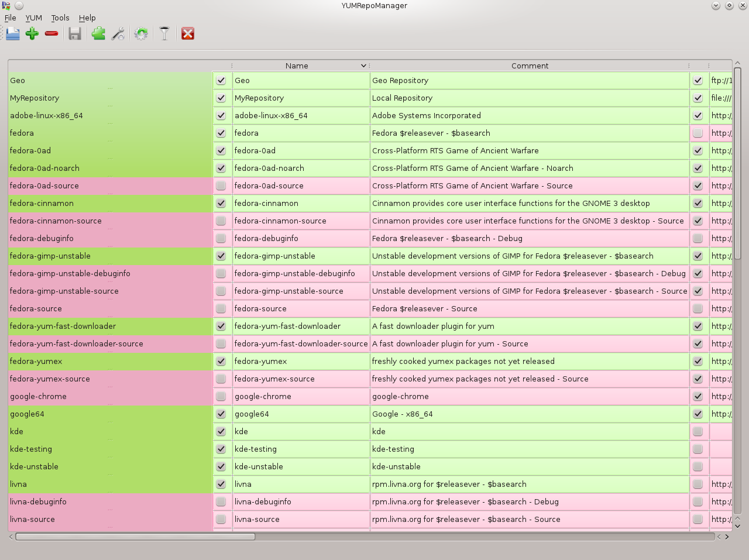This screenshot has height=560, width=749.
Task: Click the Name column sort arrow
Action: 363,66
